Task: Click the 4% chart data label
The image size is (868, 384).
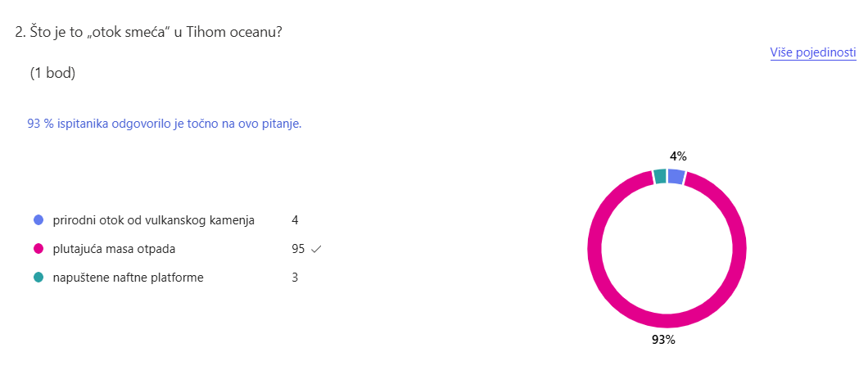Action: point(678,156)
